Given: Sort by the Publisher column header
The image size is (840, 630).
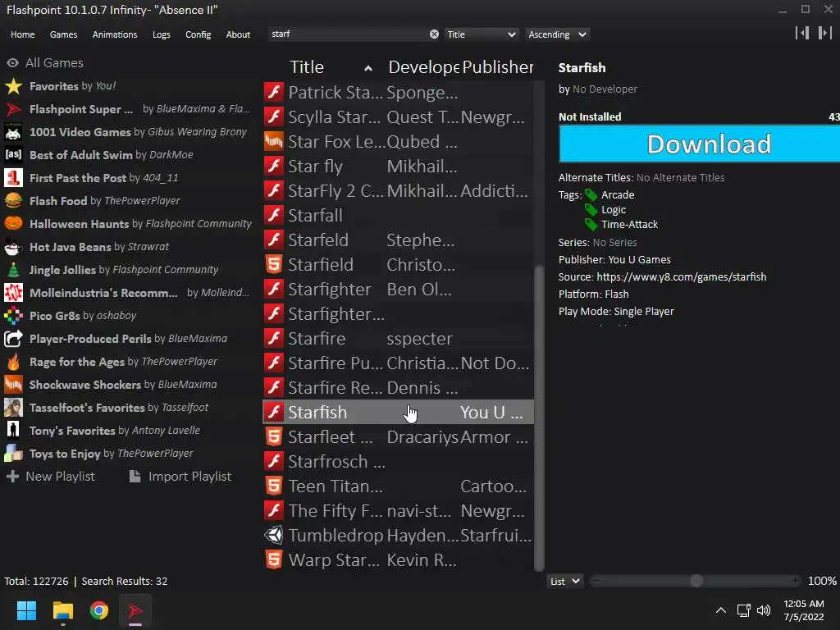Looking at the screenshot, I should pos(497,67).
